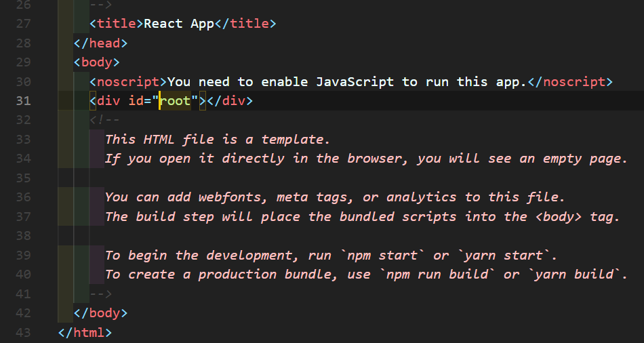Click 'You can add webfonts' comment line
Image resolution: width=644 pixels, height=343 pixels.
335,197
